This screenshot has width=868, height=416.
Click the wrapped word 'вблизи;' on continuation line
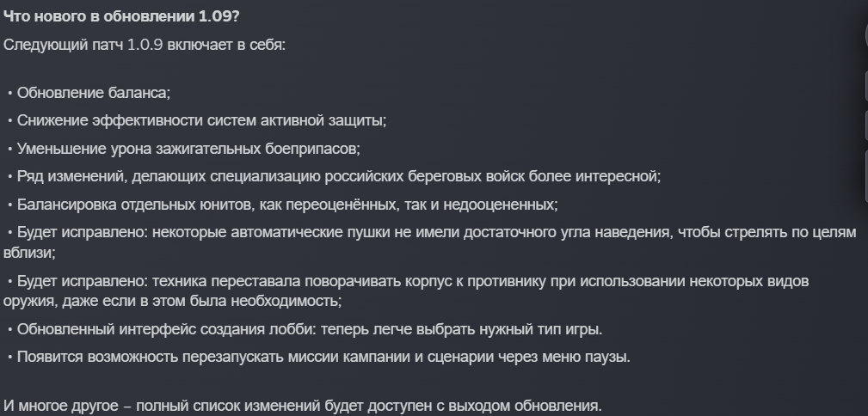pos(29,252)
